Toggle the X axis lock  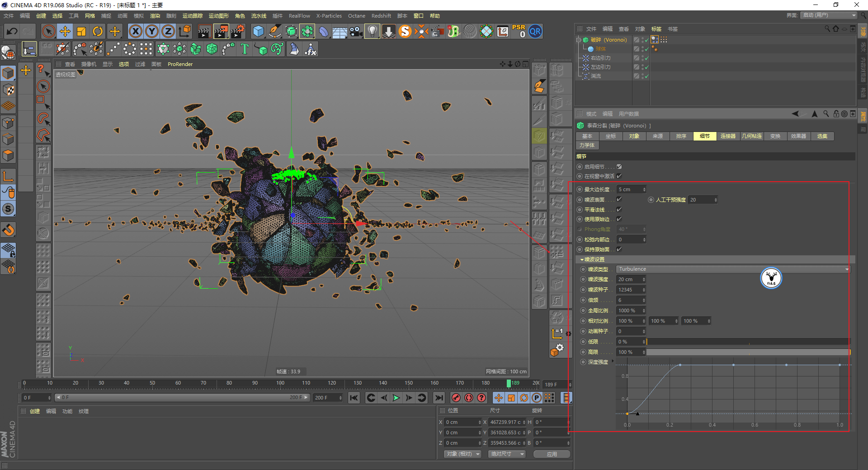click(135, 31)
